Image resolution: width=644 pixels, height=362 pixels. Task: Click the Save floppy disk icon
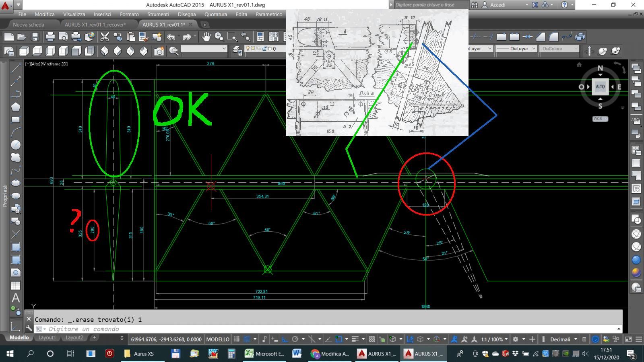[x=35, y=37]
